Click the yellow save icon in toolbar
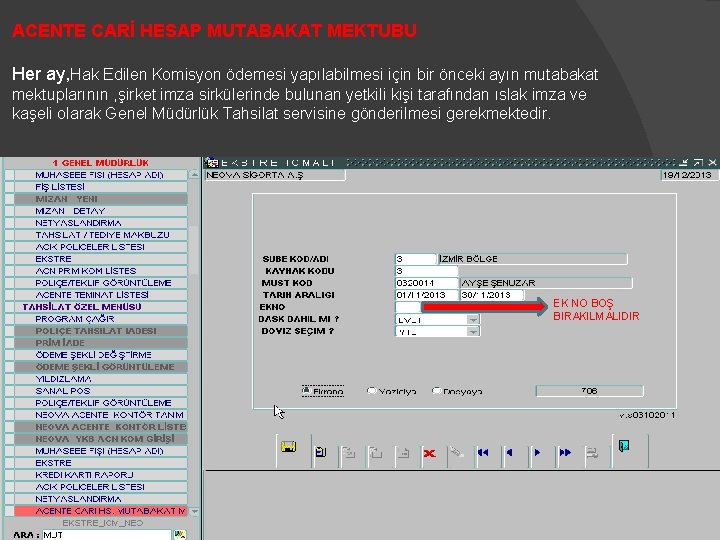720x540 pixels. click(289, 446)
